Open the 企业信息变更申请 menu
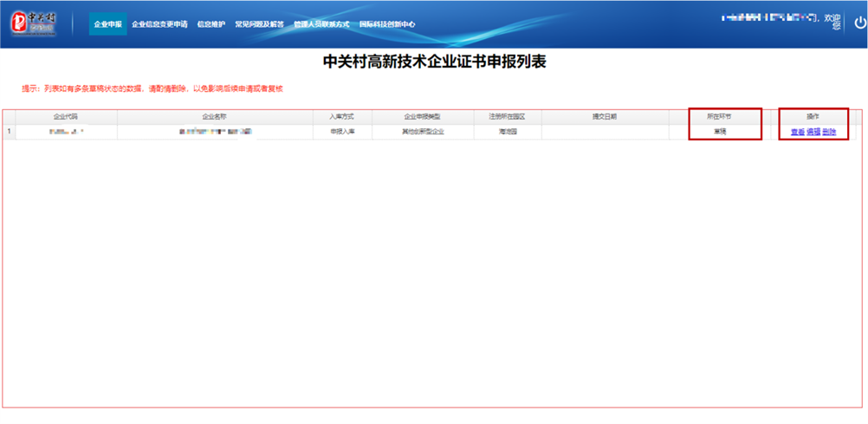The height and width of the screenshot is (424, 868). [159, 24]
